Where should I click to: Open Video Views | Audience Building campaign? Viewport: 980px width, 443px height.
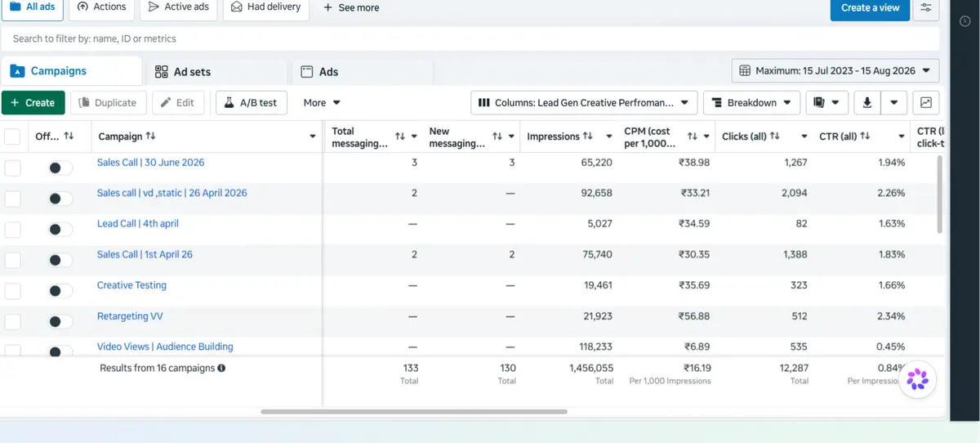pyautogui.click(x=165, y=347)
